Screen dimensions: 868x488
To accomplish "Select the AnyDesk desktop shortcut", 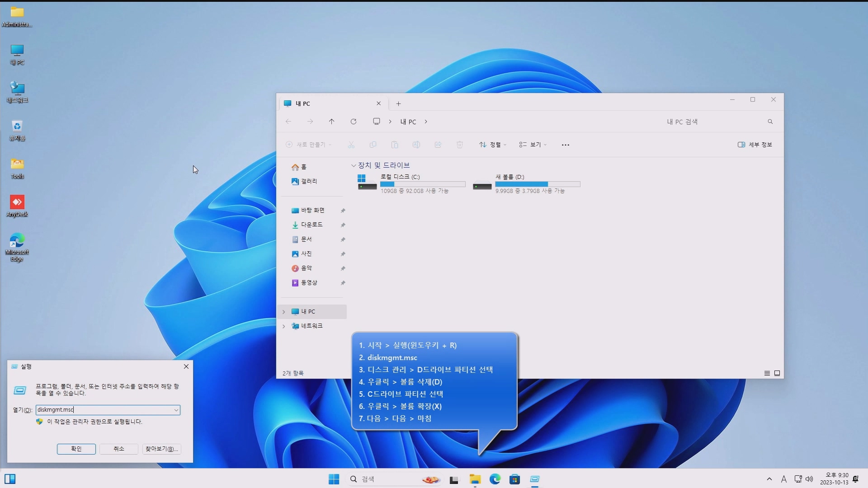I will click(x=17, y=206).
